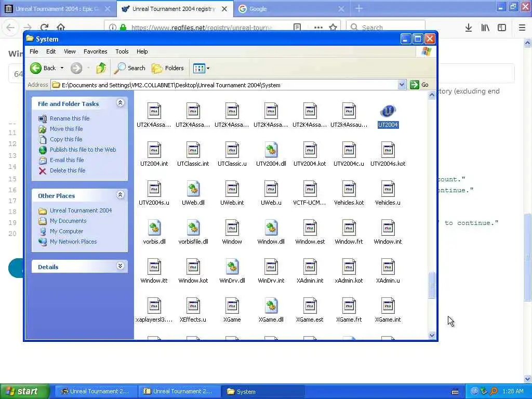Click the file list scrollbar down arrow
Image resolution: width=532 pixels, height=399 pixels.
coord(432,335)
